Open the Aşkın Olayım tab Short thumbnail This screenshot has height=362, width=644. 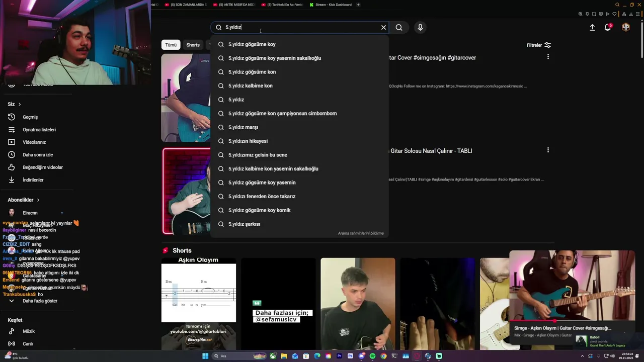(x=198, y=303)
